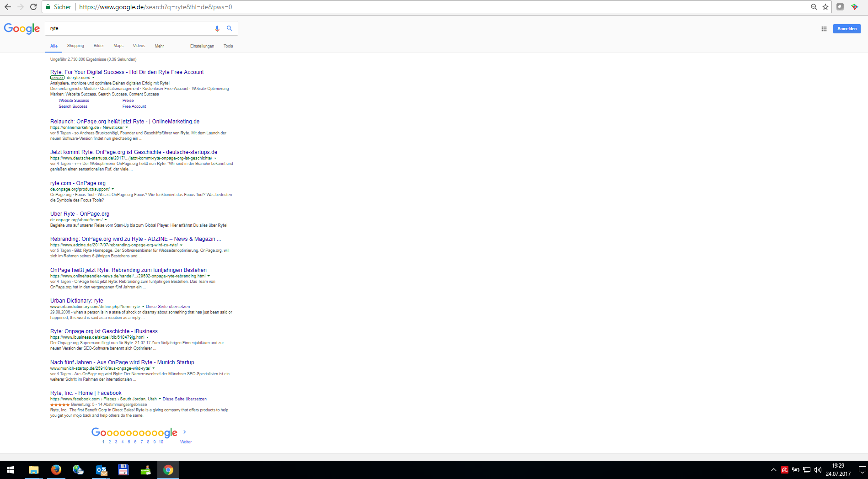Open the Windows Start menu

coord(11,470)
